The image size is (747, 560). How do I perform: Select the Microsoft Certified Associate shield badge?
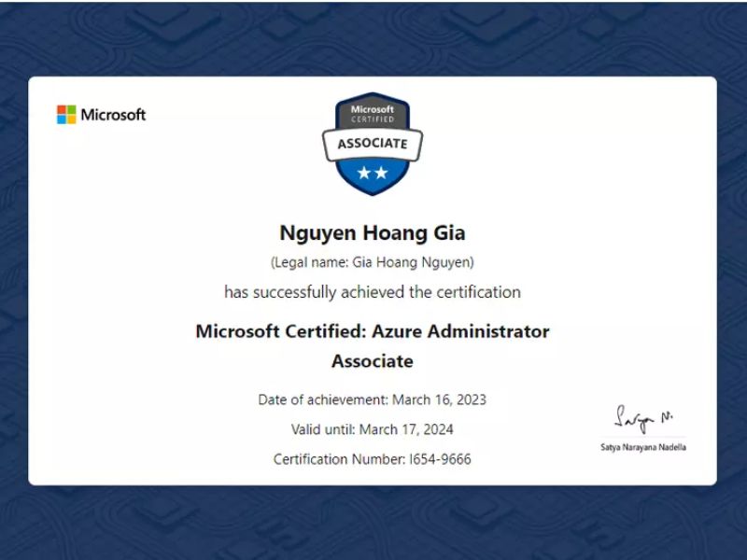(373, 143)
